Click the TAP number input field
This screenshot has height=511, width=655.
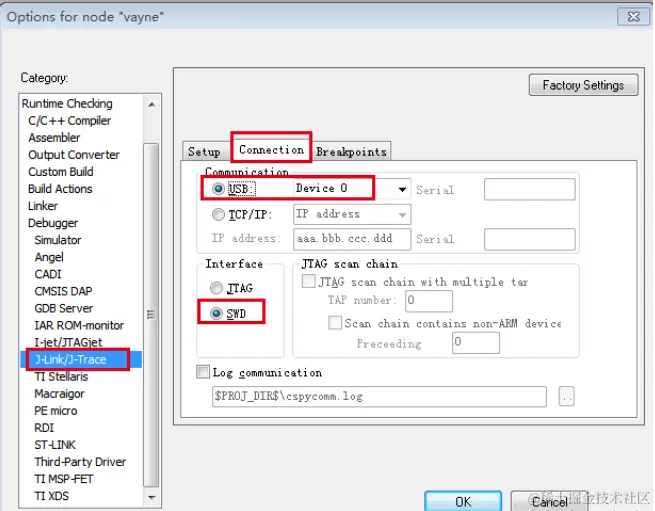[429, 300]
